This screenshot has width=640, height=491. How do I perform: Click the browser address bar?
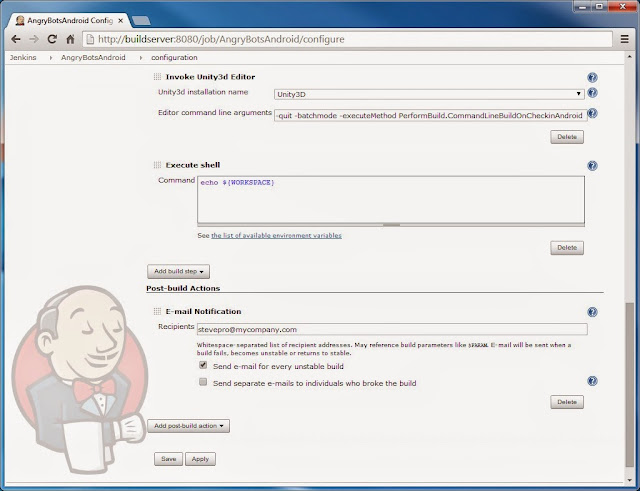[x=347, y=39]
